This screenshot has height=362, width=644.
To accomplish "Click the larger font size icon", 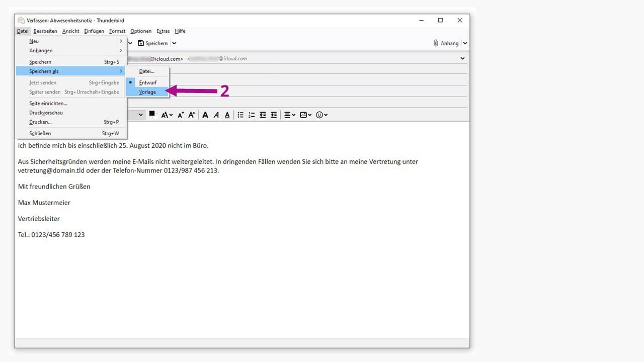I will 191,115.
